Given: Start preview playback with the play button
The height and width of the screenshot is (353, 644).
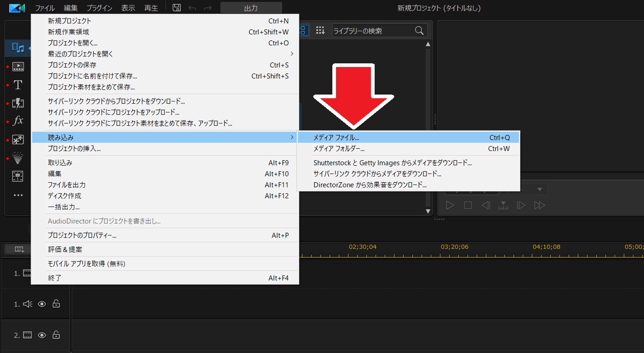Looking at the screenshot, I should (450, 205).
